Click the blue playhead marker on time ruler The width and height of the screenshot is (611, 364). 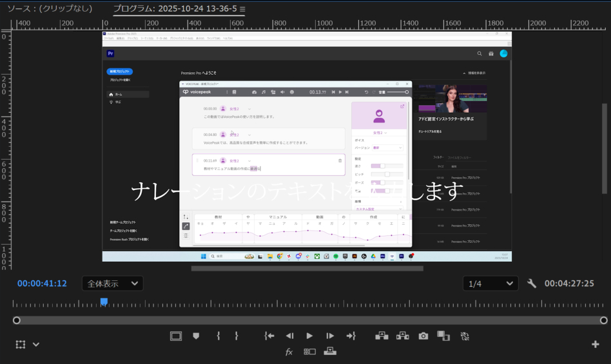[104, 302]
